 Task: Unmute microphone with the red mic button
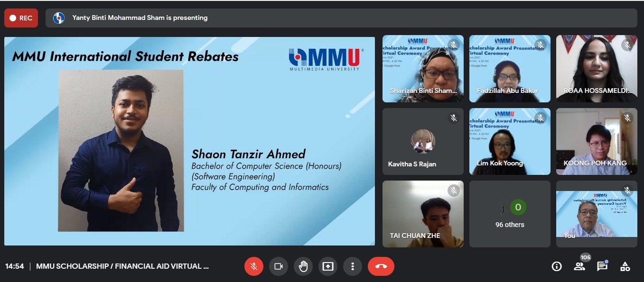click(x=254, y=266)
